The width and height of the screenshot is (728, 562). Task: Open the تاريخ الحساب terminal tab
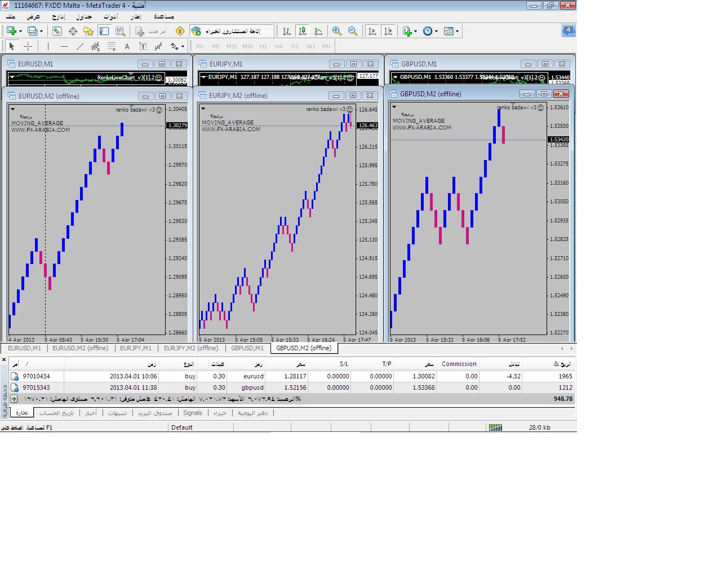(56, 413)
